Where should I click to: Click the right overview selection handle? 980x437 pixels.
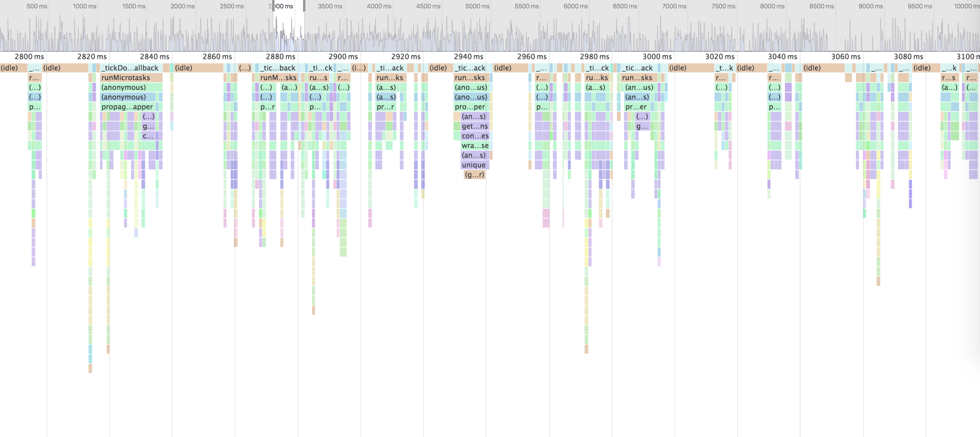[x=304, y=6]
